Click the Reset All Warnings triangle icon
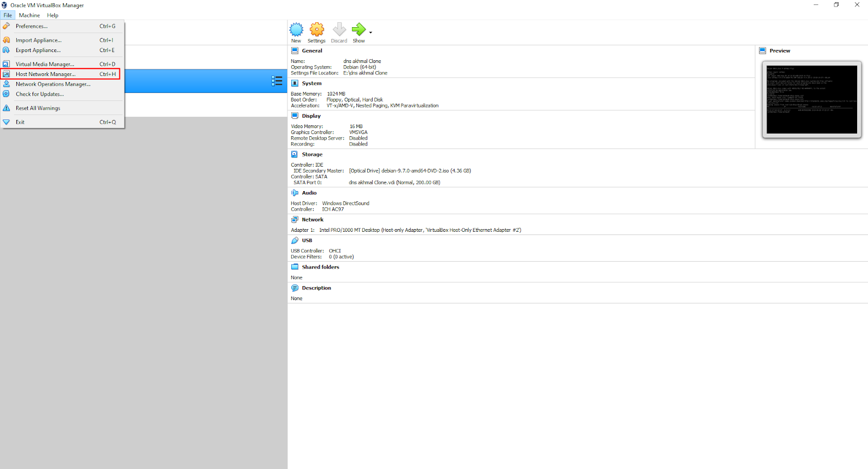Screen dimensions: 868x469 (7, 108)
